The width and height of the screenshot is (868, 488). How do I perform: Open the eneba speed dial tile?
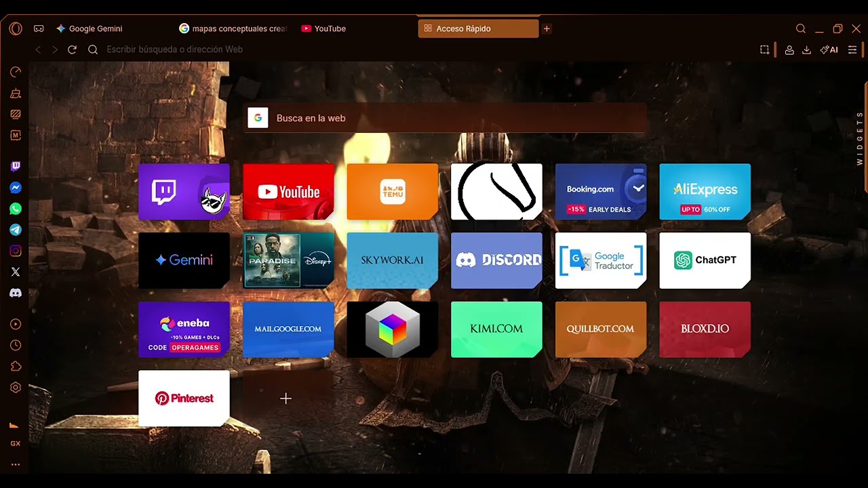184,329
